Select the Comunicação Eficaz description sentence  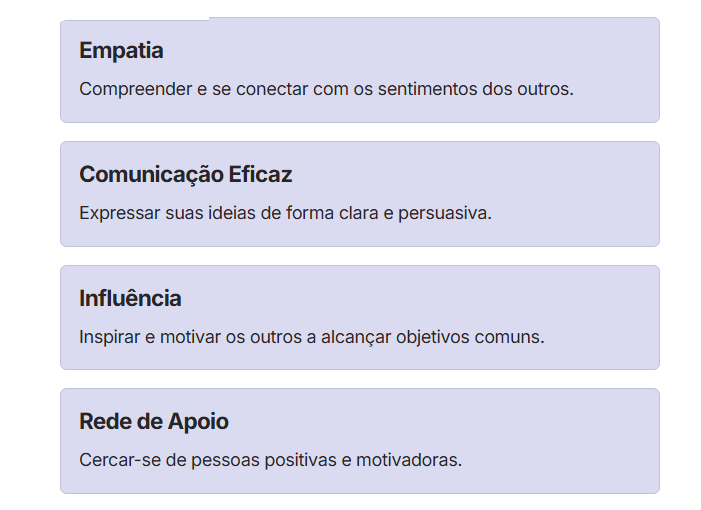point(285,213)
